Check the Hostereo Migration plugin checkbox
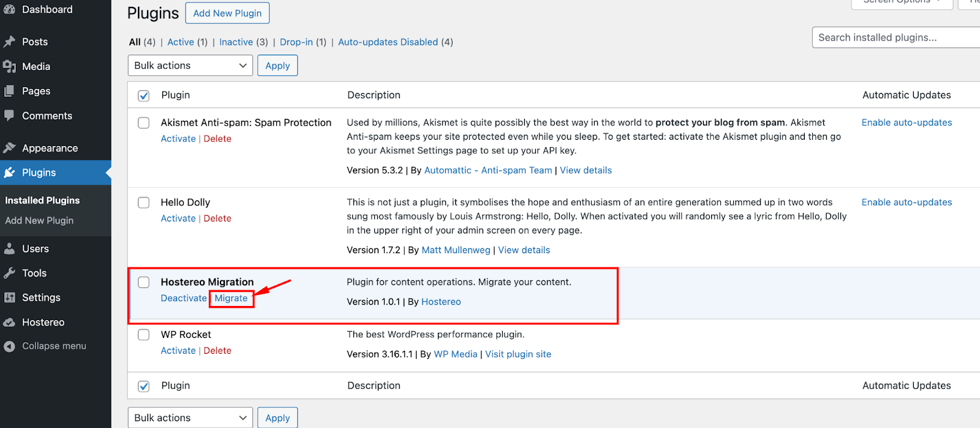The height and width of the screenshot is (428, 980). coord(143,282)
